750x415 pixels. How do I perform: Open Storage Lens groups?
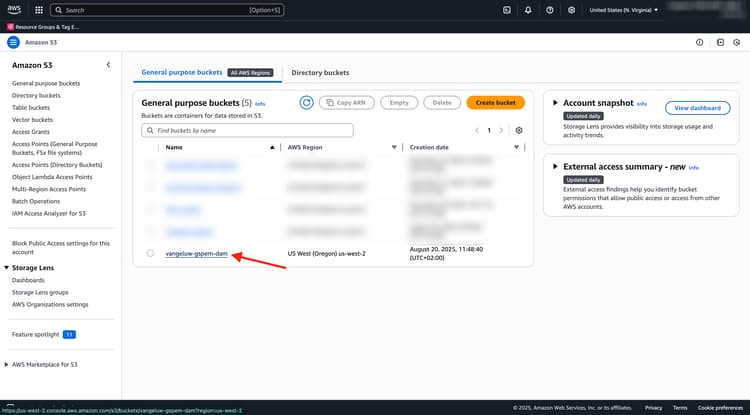[40, 293]
